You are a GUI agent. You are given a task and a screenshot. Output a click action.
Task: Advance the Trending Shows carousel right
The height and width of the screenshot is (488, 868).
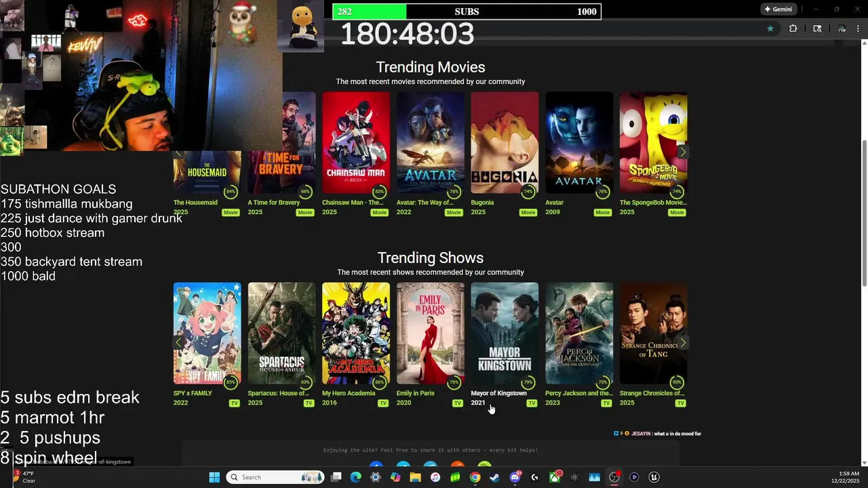(x=682, y=343)
